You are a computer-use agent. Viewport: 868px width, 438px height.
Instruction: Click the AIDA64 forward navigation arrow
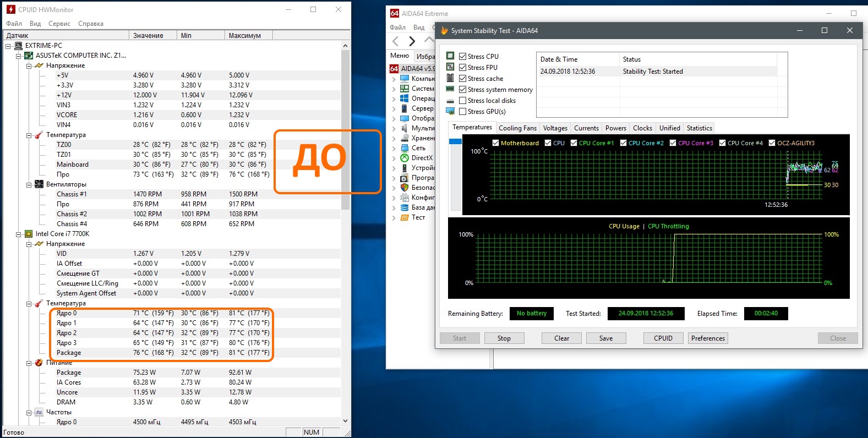coord(412,41)
